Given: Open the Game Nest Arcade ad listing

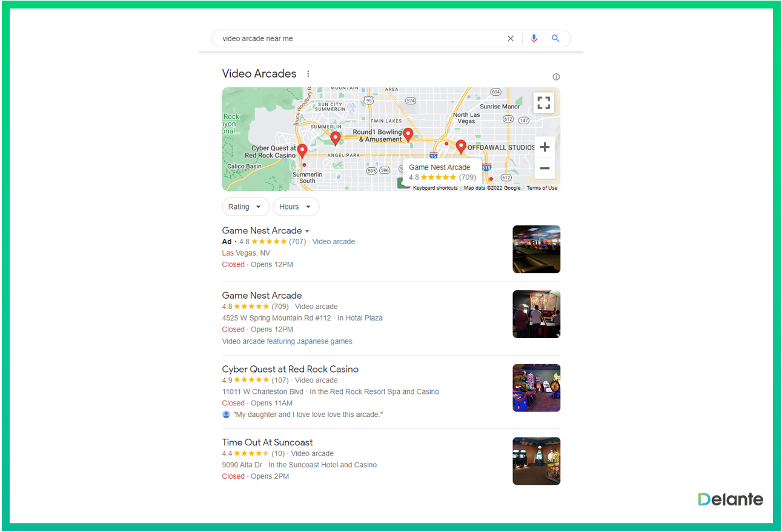Looking at the screenshot, I should pos(262,230).
